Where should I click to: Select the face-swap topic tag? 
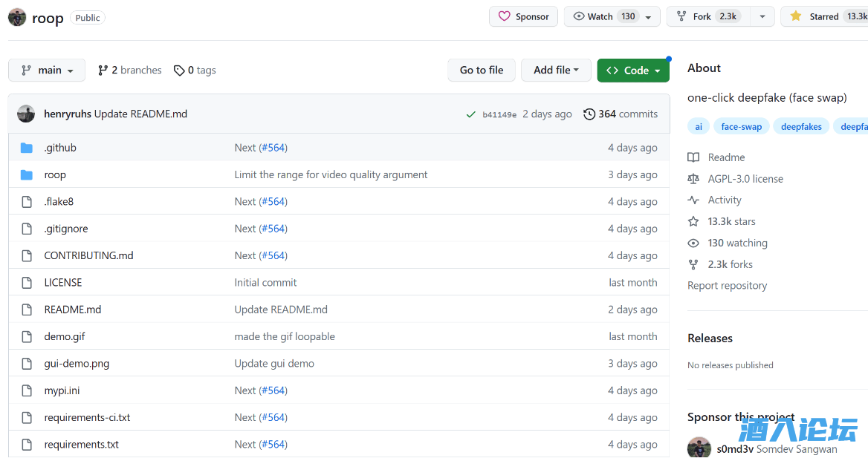[741, 127]
